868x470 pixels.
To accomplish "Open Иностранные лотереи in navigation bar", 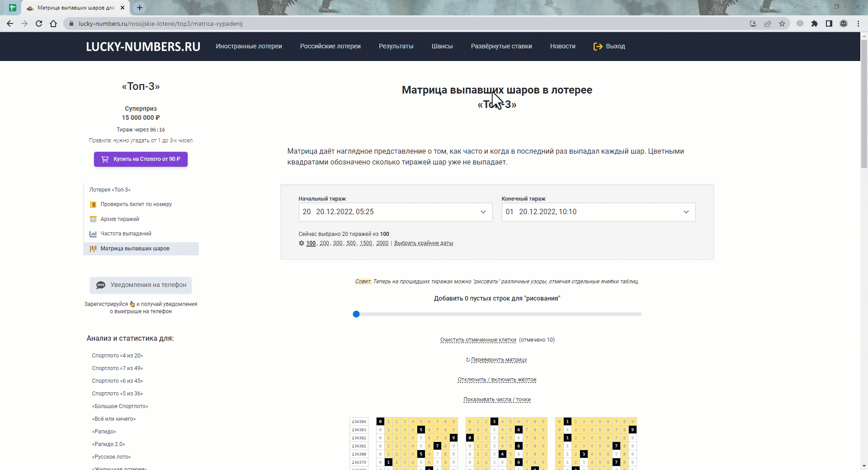I will point(249,46).
